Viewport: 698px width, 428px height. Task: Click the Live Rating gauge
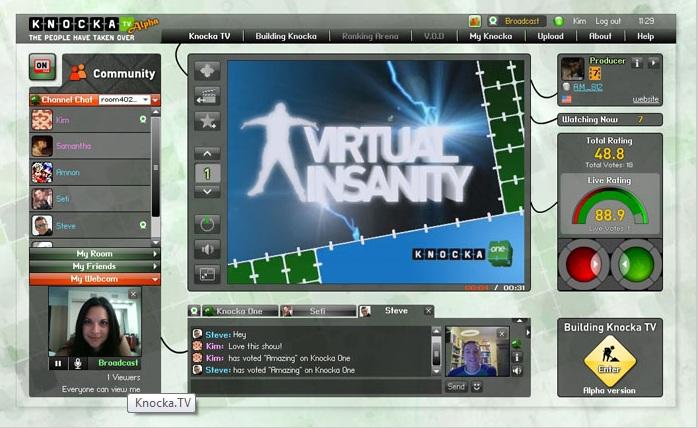pos(609,208)
